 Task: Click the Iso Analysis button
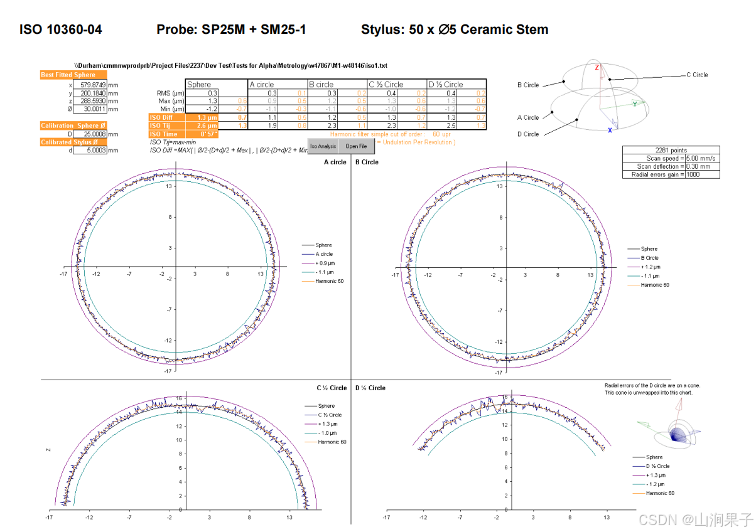pos(323,146)
